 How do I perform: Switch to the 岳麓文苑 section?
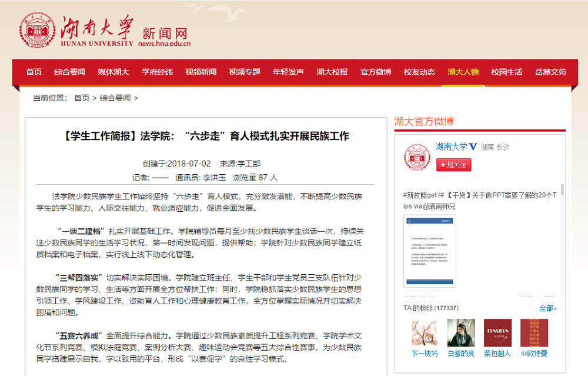550,72
